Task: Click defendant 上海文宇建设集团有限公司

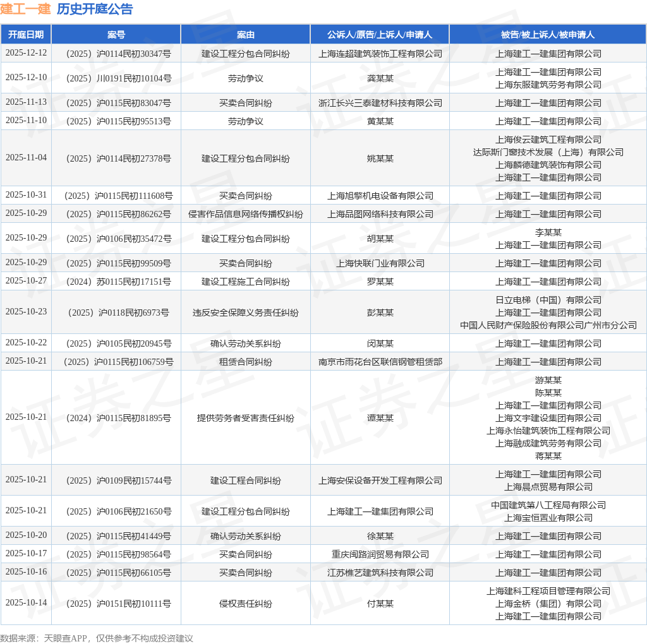Action: (548, 418)
